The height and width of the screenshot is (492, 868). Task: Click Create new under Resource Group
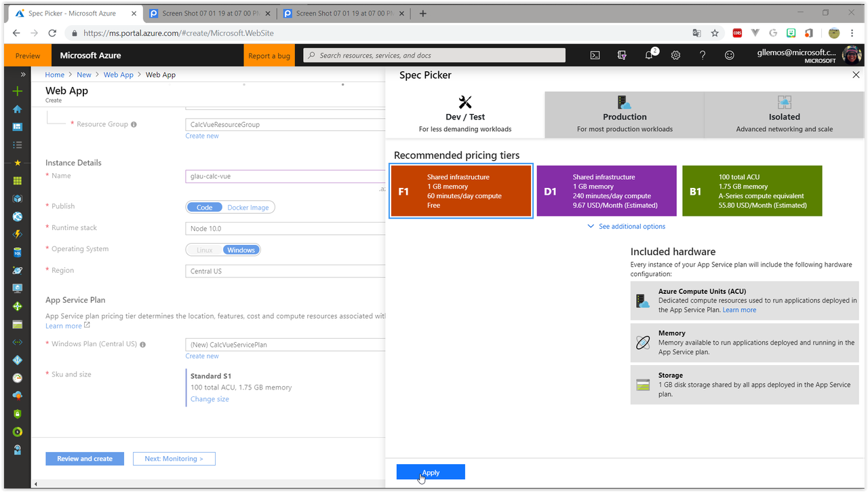pos(202,136)
